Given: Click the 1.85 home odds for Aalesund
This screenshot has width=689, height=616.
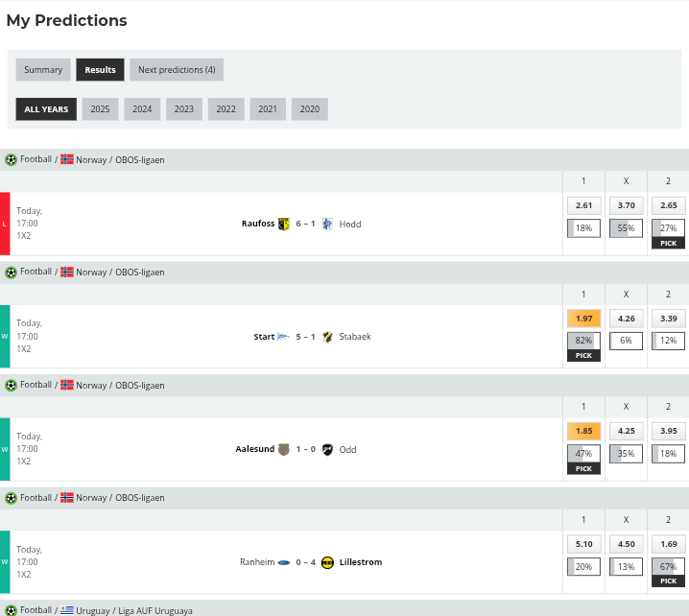Looking at the screenshot, I should (x=583, y=431).
